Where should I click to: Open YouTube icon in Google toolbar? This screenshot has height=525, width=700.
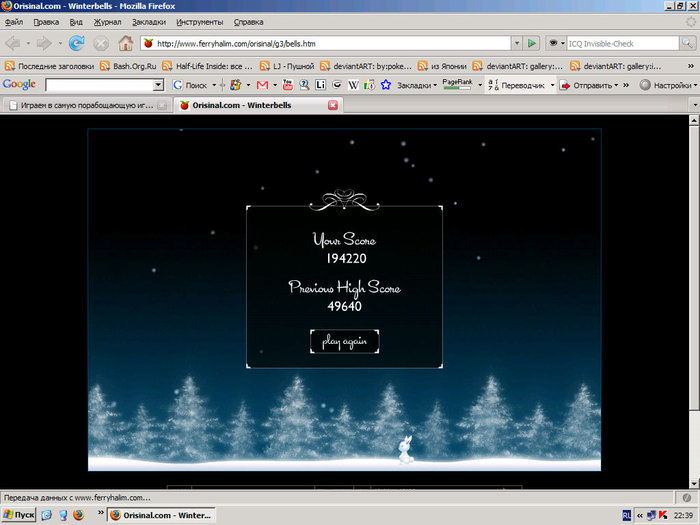tap(288, 85)
